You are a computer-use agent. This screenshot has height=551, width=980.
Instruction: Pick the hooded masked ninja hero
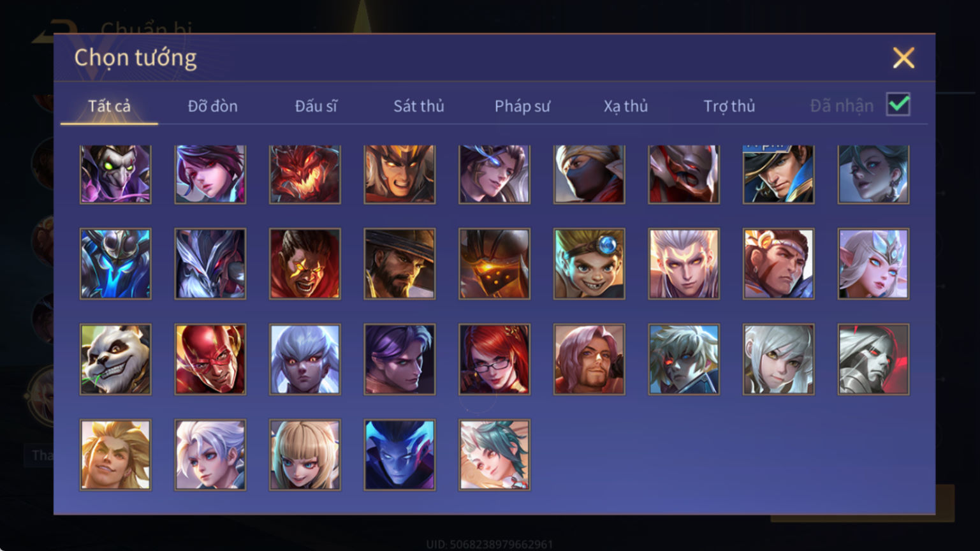tap(589, 174)
